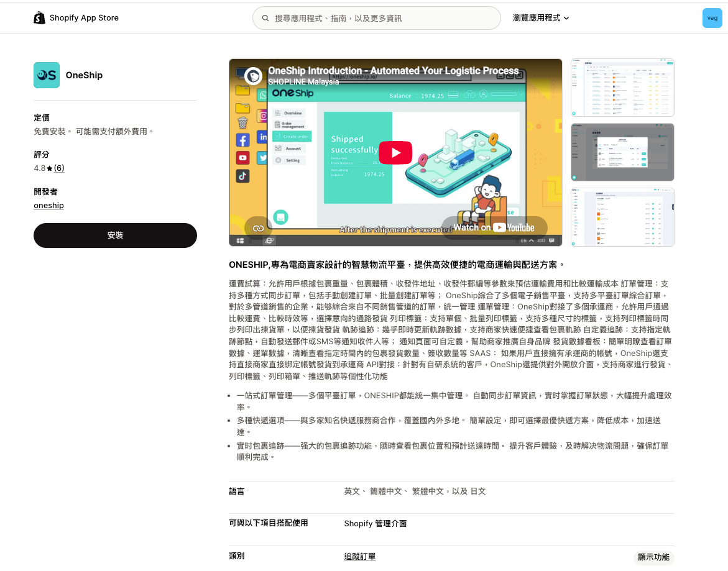Click Watch on YouTube button

click(494, 227)
